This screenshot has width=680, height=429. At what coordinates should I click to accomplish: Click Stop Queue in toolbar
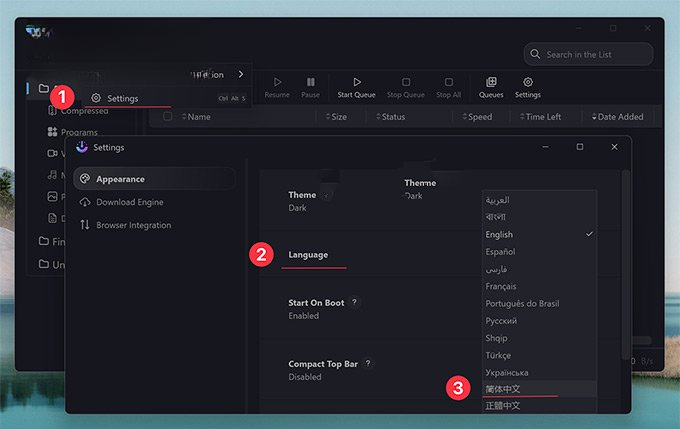406,88
